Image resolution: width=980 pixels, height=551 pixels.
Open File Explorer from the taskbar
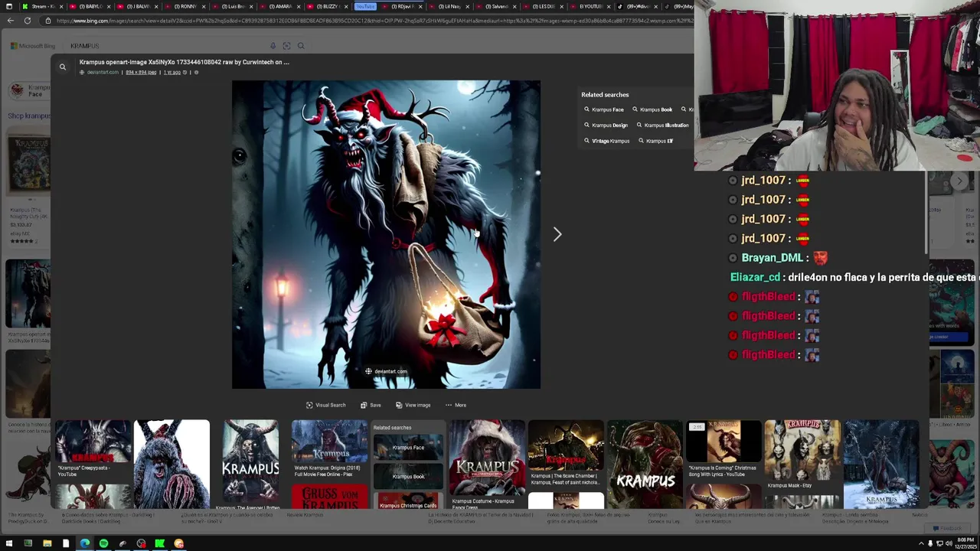(47, 543)
